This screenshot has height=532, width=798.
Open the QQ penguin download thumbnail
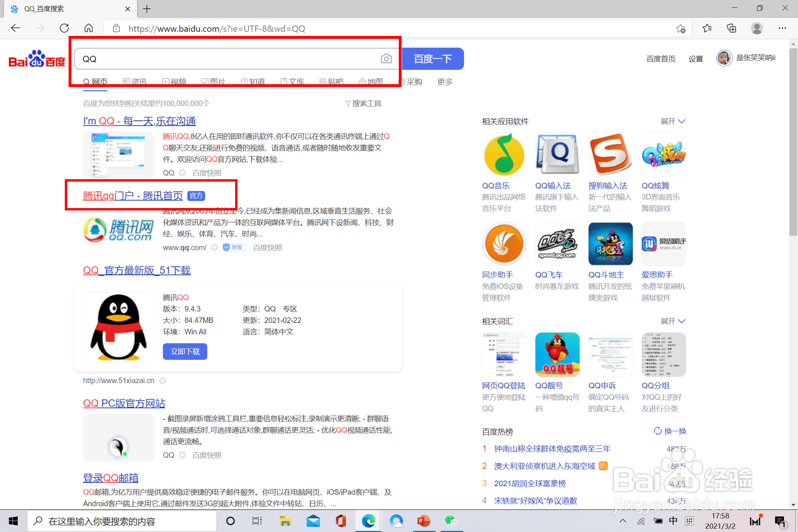(118, 326)
